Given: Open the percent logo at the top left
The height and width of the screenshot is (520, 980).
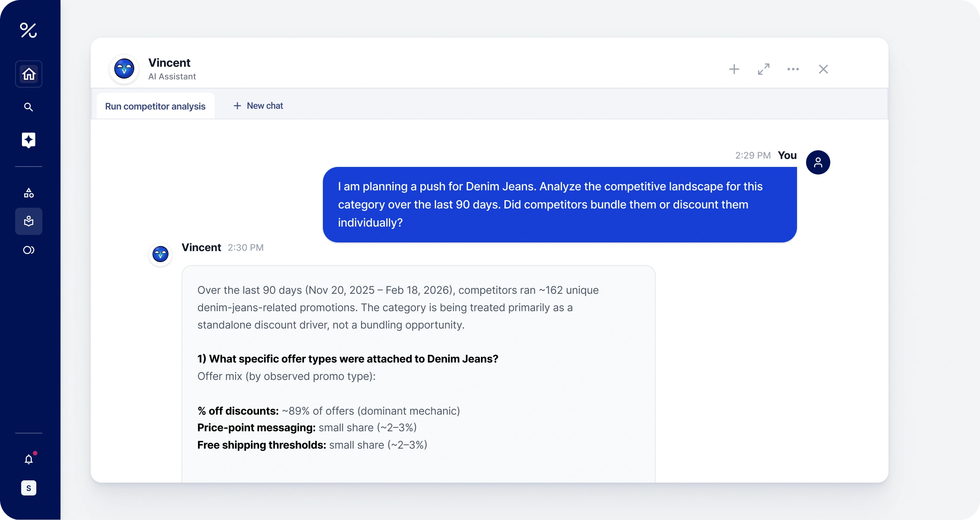Looking at the screenshot, I should pos(28,31).
